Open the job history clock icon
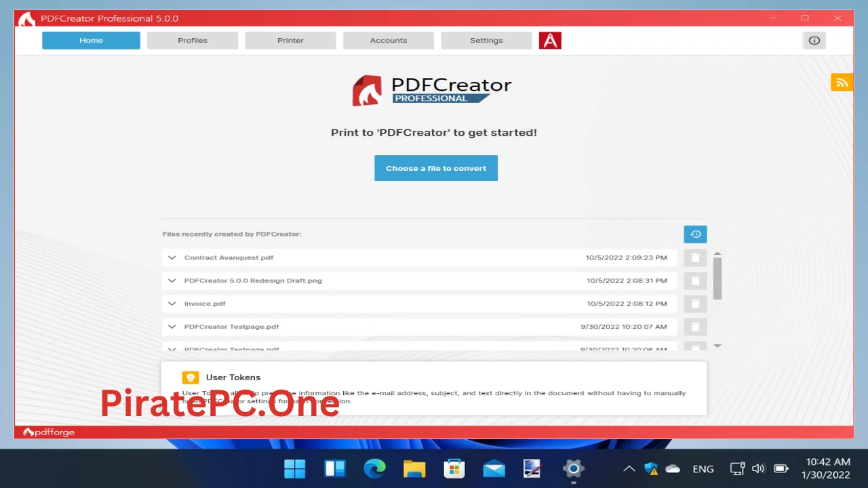The height and width of the screenshot is (488, 868). (695, 235)
